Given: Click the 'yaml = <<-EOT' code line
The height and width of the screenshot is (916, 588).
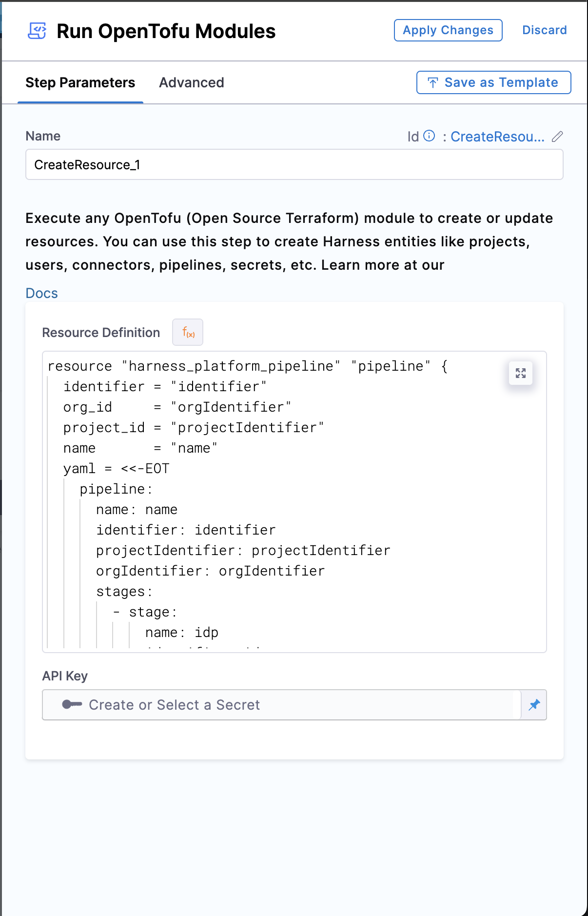Looking at the screenshot, I should pos(116,469).
